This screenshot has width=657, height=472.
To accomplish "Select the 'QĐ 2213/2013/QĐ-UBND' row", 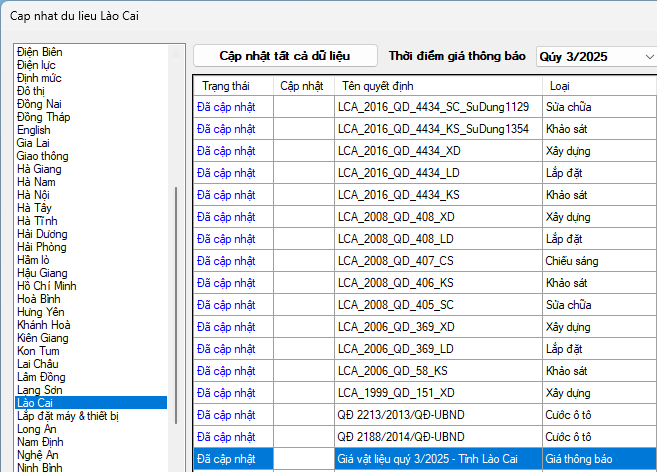I will pyautogui.click(x=400, y=414).
